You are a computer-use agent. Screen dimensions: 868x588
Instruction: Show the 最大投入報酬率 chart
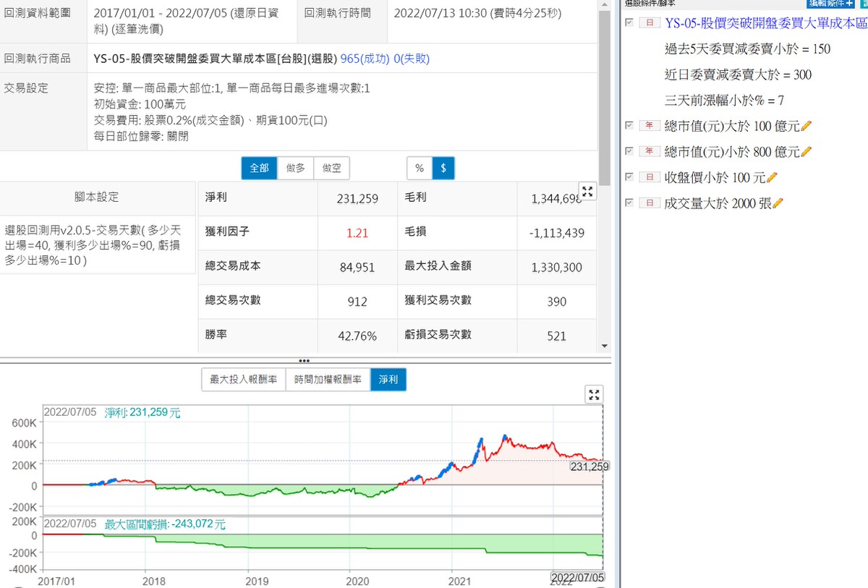(x=243, y=379)
